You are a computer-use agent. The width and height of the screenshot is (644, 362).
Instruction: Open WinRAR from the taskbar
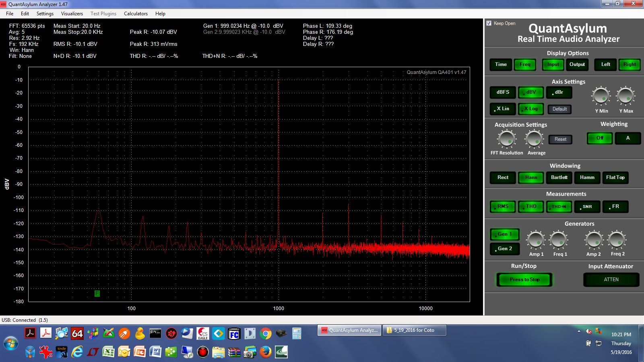[234, 352]
